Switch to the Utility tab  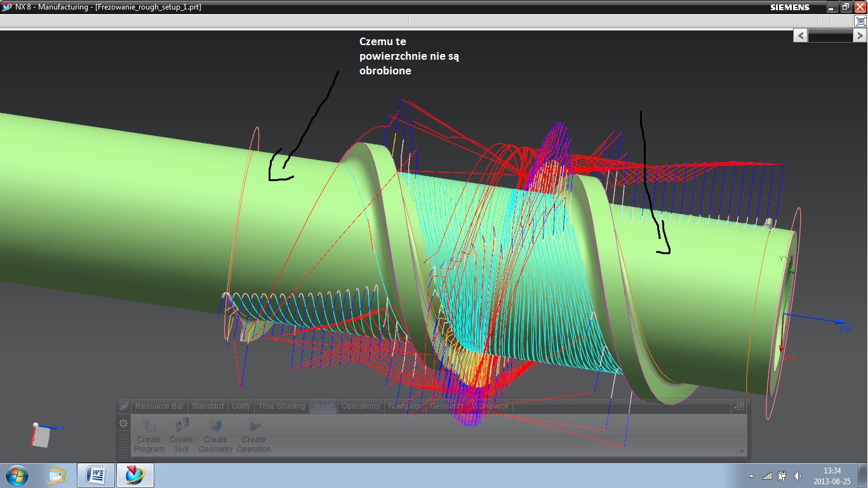[x=241, y=406]
